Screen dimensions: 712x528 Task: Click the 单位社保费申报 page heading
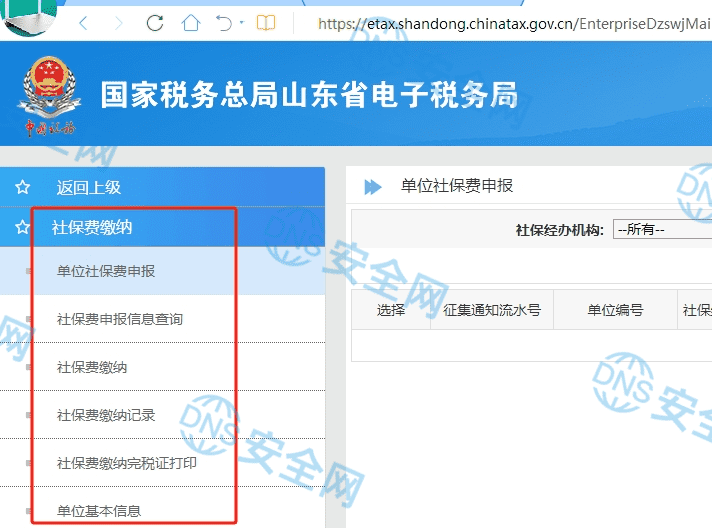coord(457,186)
